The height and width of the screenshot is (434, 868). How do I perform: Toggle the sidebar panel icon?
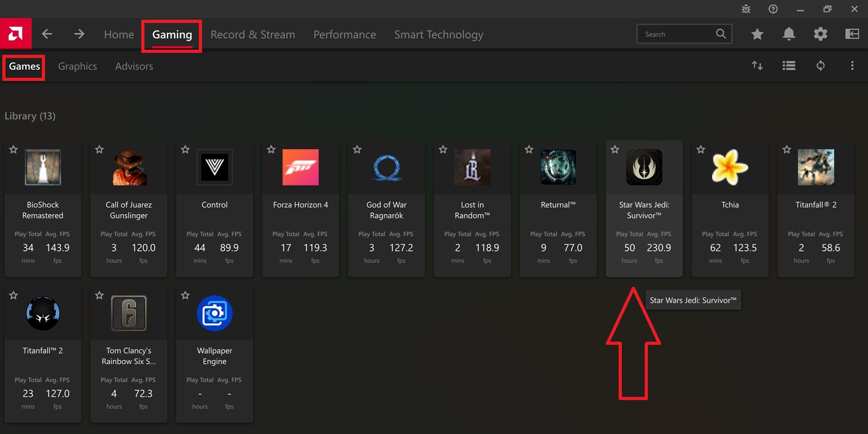[x=852, y=34]
